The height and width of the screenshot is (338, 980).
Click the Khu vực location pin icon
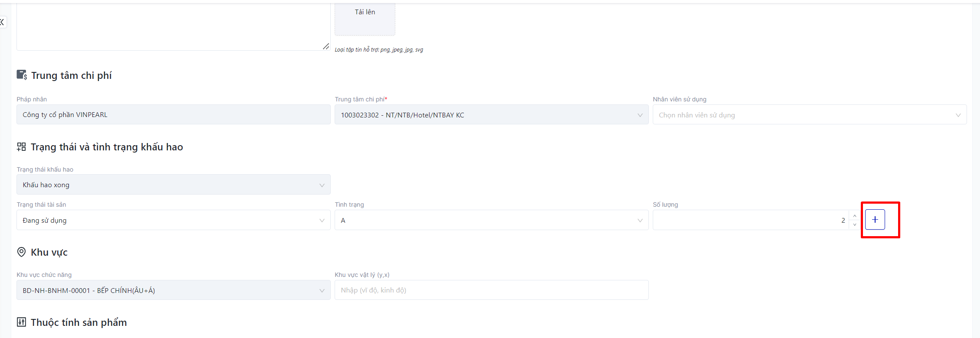pos(21,252)
